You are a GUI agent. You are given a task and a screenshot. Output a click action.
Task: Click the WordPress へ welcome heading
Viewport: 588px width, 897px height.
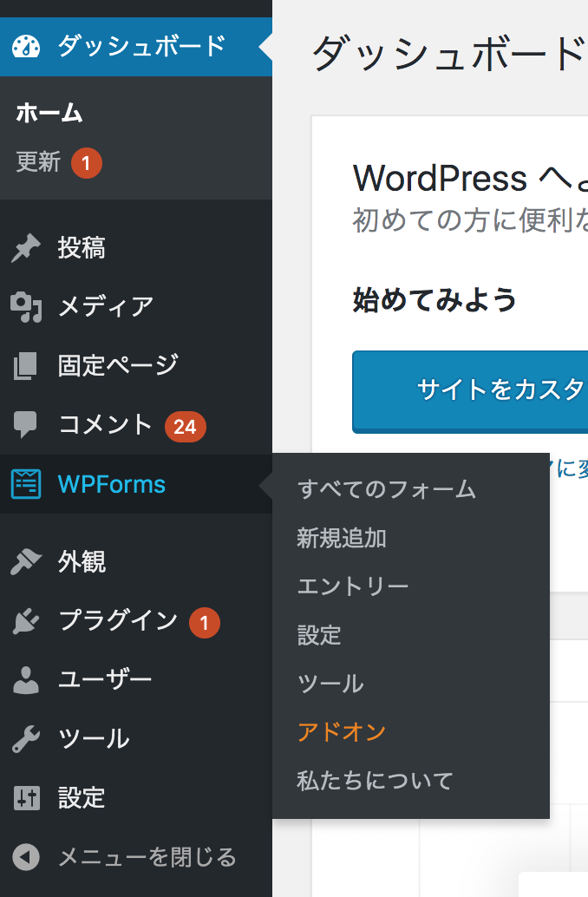[470, 178]
